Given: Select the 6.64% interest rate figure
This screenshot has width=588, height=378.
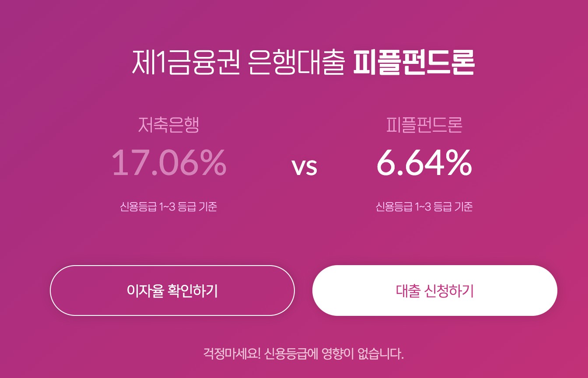Looking at the screenshot, I should [424, 163].
